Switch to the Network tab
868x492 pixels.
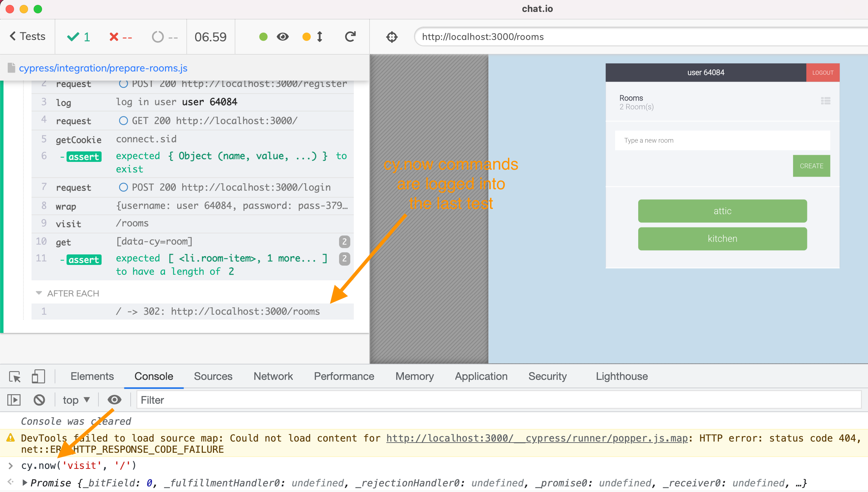click(273, 376)
